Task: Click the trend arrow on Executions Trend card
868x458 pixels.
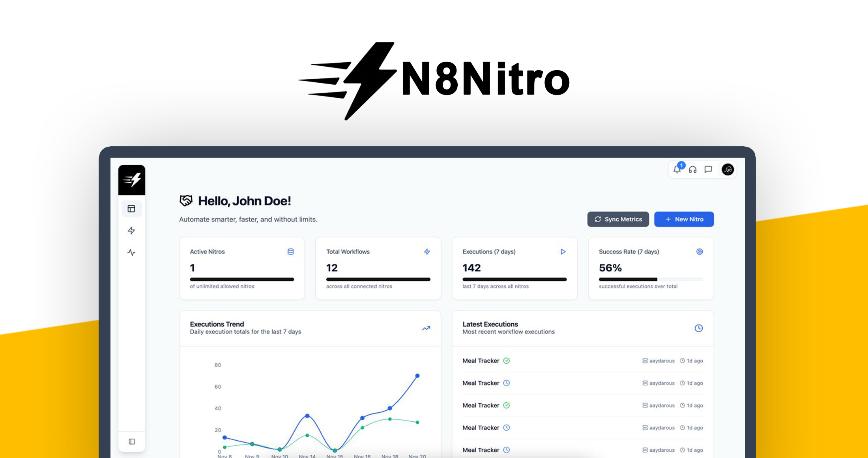Action: [x=426, y=328]
